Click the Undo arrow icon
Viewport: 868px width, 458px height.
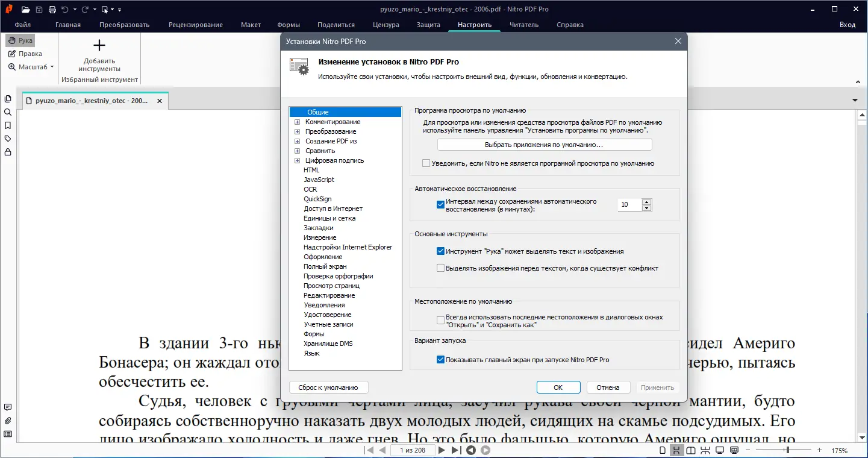click(65, 9)
